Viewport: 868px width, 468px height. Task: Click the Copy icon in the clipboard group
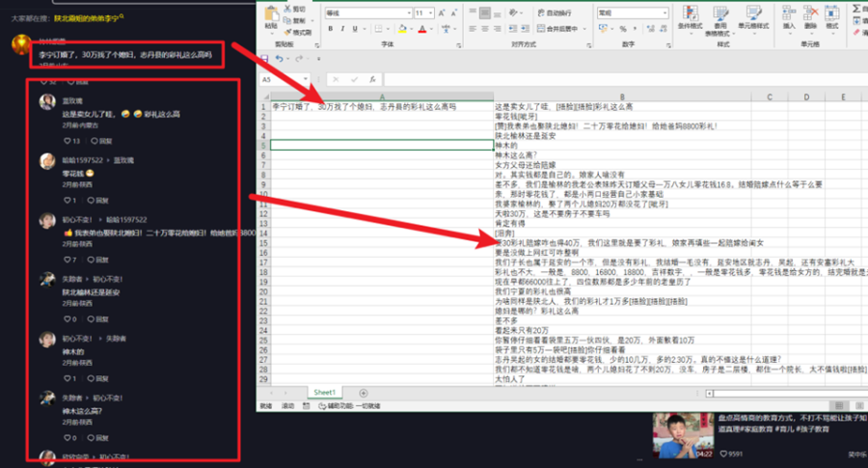[x=287, y=20]
